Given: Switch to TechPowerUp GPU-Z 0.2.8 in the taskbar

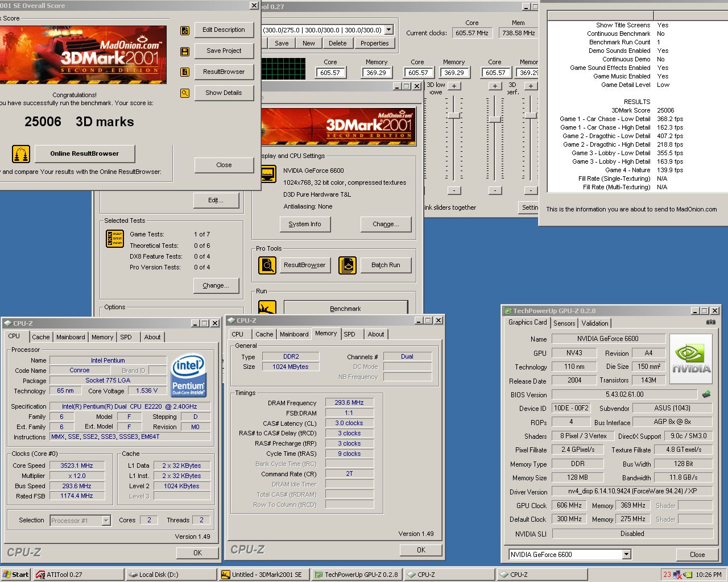Looking at the screenshot, I should (x=357, y=575).
